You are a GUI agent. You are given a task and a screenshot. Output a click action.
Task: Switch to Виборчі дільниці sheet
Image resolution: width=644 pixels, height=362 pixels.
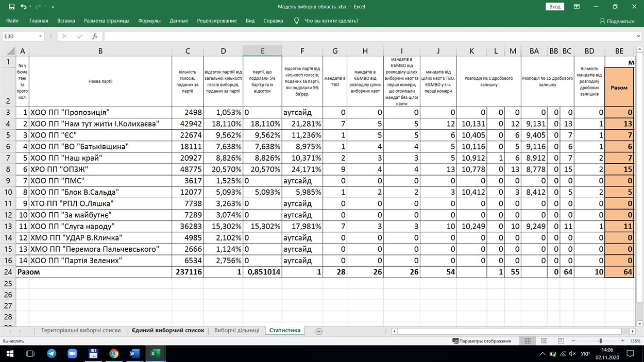tap(236, 331)
